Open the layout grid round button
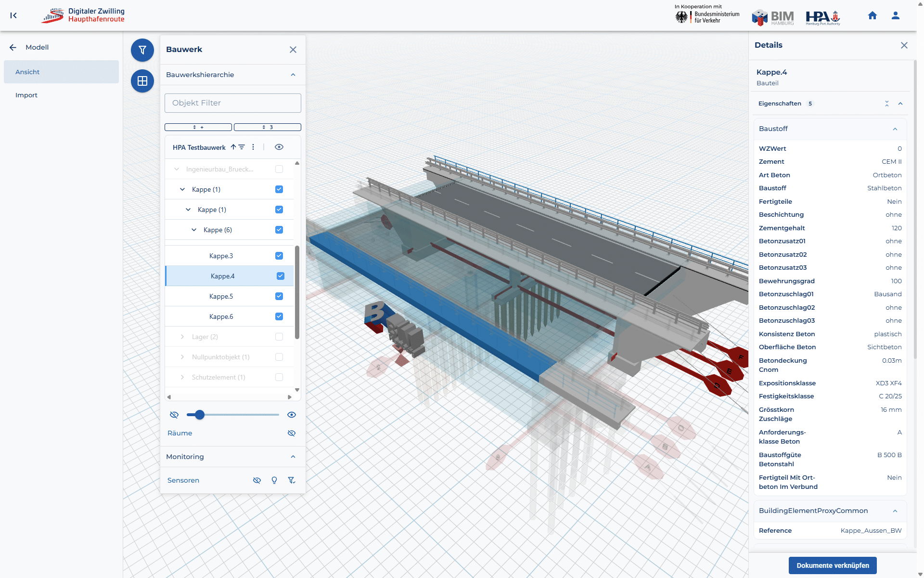The height and width of the screenshot is (578, 924). [142, 81]
